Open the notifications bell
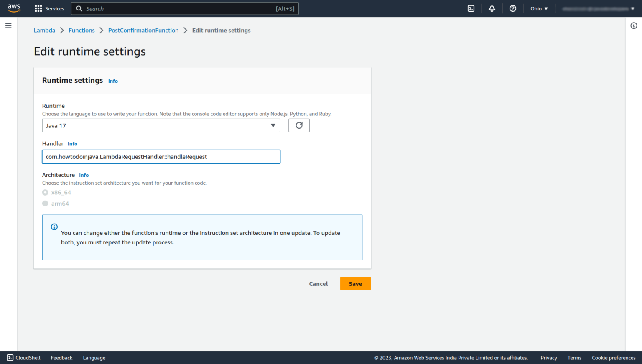The height and width of the screenshot is (364, 642). 492,8
